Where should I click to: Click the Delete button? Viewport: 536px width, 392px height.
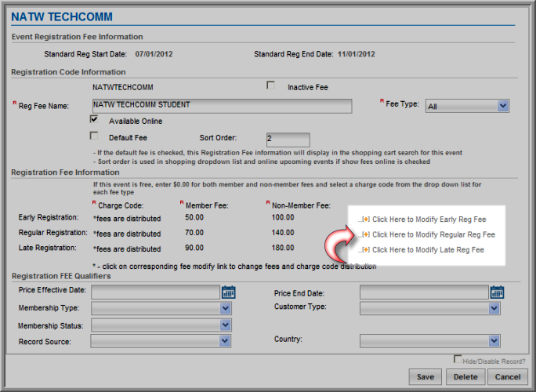click(x=465, y=377)
